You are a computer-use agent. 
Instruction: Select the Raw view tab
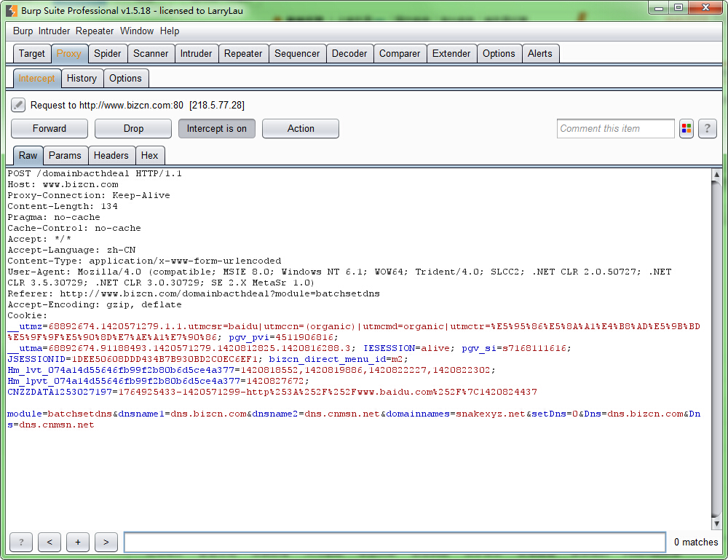(28, 155)
